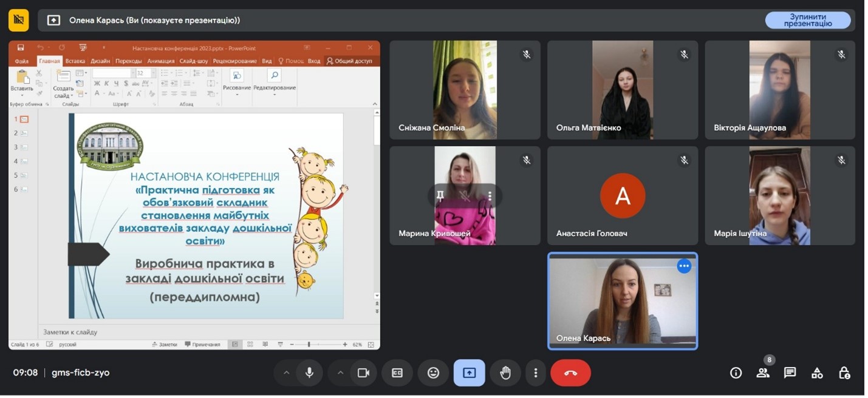Turn on closed captions
Screen dimensions: 868x398
click(x=397, y=373)
